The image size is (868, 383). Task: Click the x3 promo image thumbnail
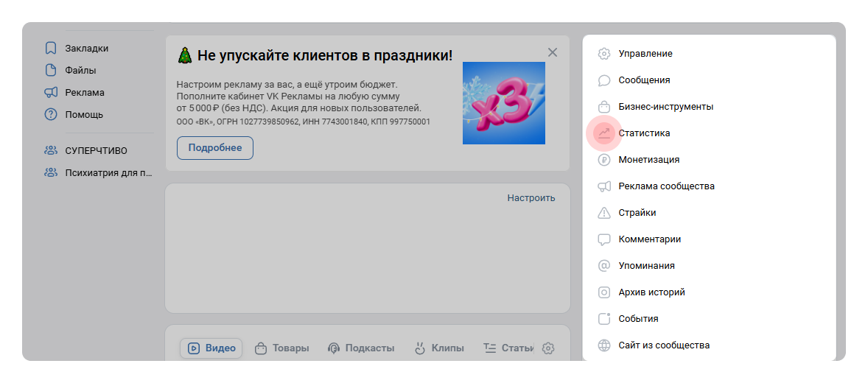pos(503,103)
